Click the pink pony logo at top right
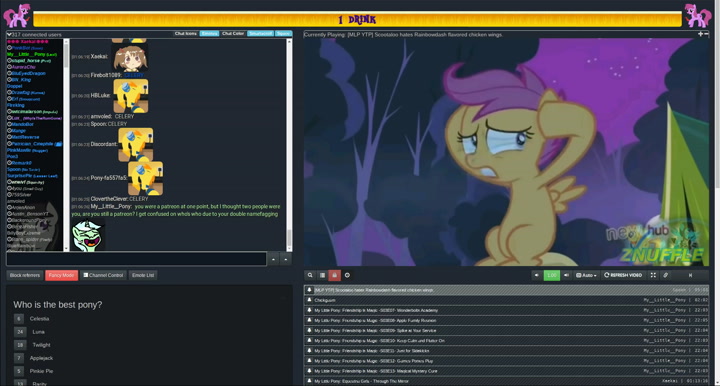 [x=698, y=16]
